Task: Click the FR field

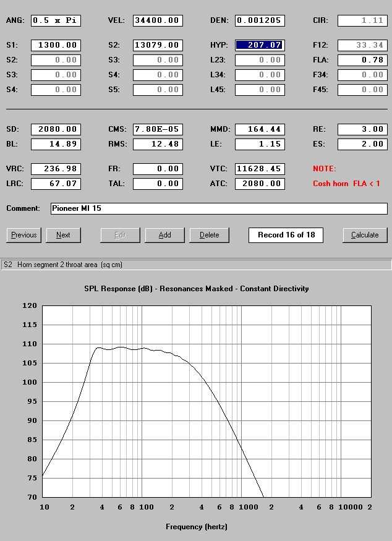Action: pyautogui.click(x=158, y=169)
